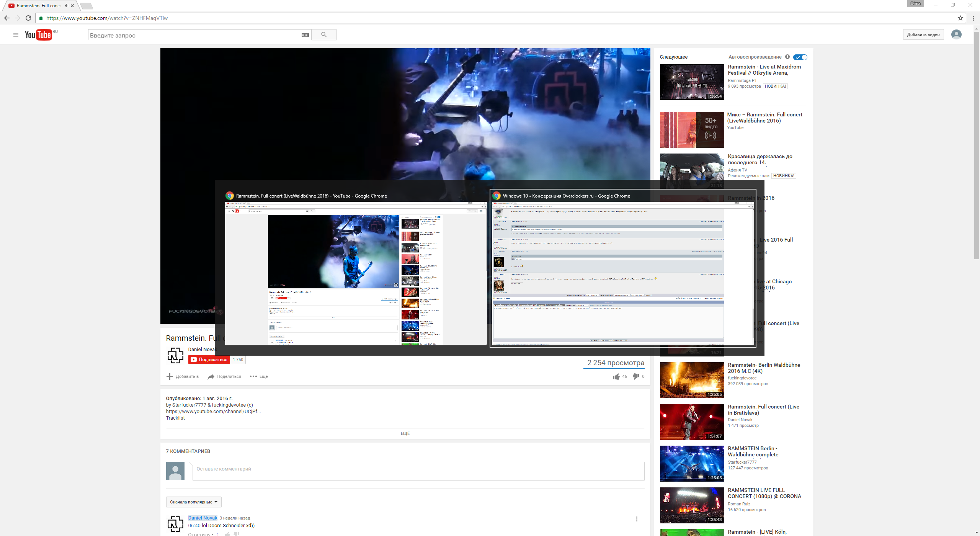Click the like thumbs-up icon
This screenshot has width=980, height=536.
pyautogui.click(x=616, y=377)
